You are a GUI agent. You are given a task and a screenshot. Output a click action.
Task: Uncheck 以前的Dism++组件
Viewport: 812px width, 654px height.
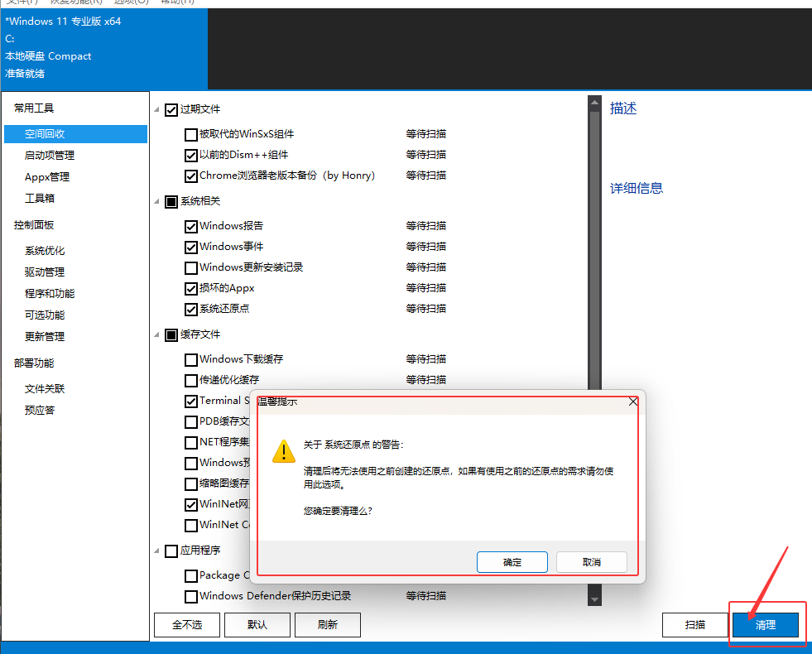pyautogui.click(x=191, y=156)
